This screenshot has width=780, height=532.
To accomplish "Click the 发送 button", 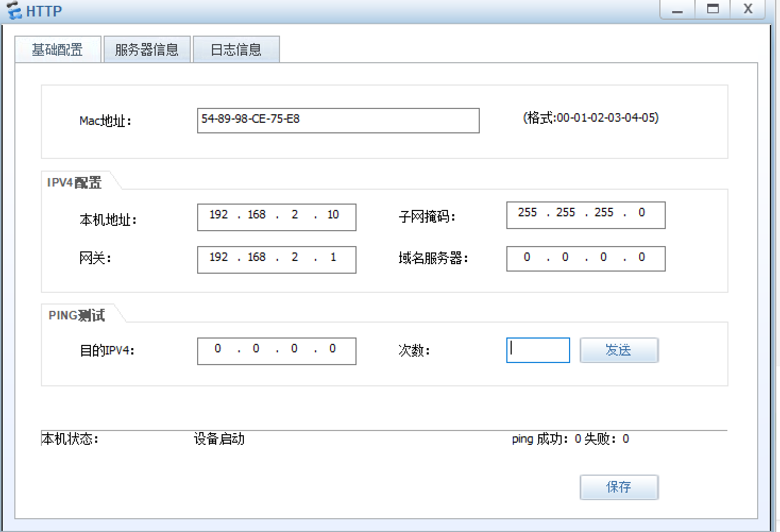I will [619, 350].
